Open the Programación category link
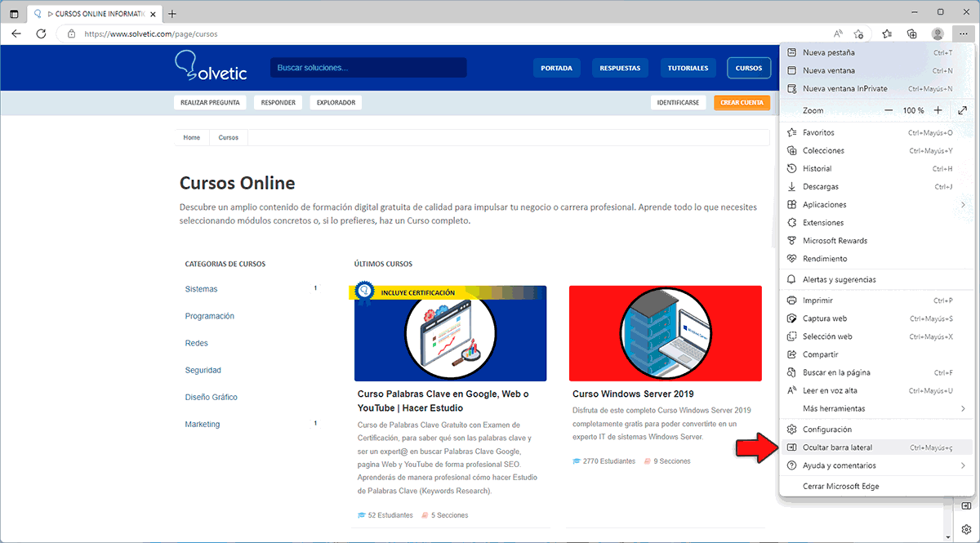 pyautogui.click(x=210, y=316)
